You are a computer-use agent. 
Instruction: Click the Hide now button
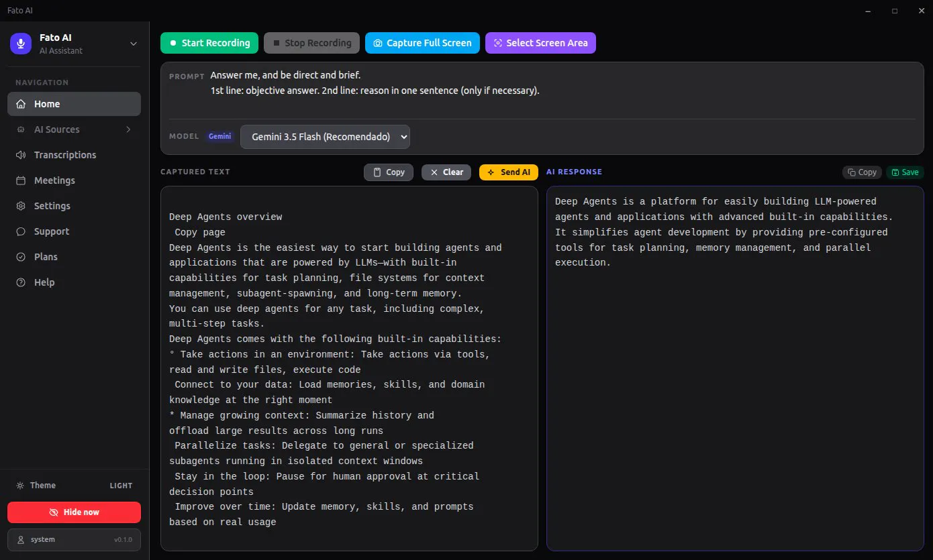pyautogui.click(x=75, y=512)
